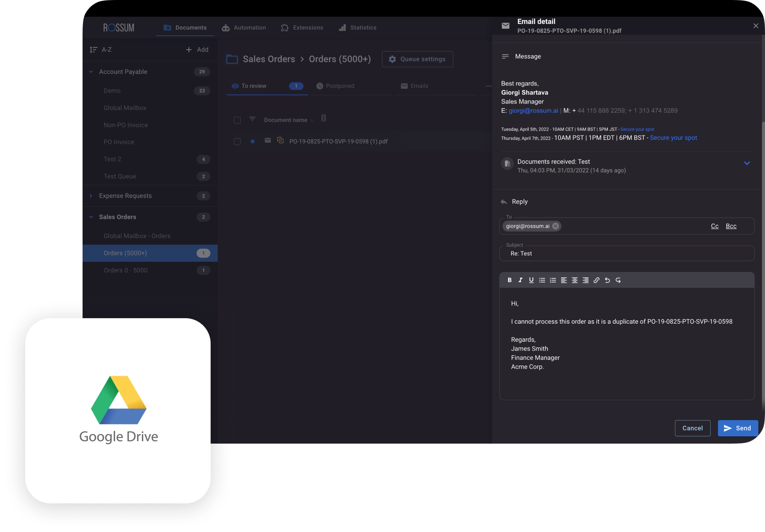Image resolution: width=765 pixels, height=532 pixels.
Task: Expand the Expense Requests group
Action: [x=91, y=196]
